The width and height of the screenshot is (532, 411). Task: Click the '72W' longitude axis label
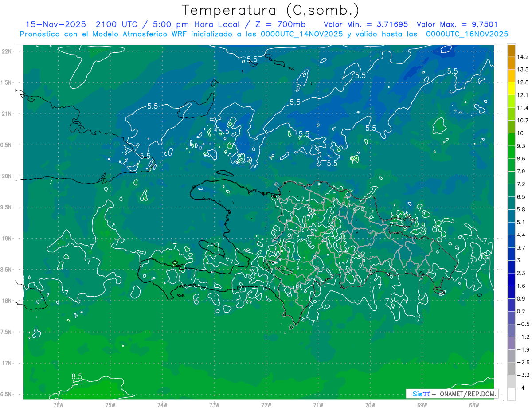tap(266, 405)
